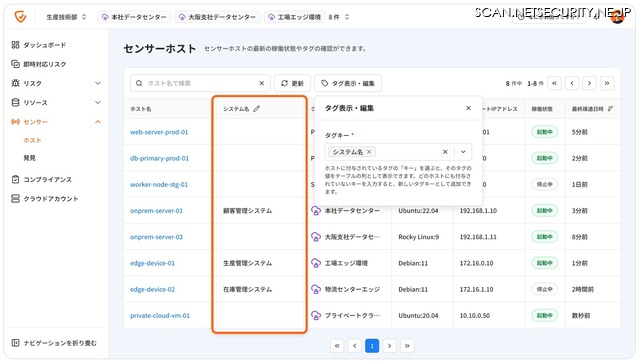This screenshot has width=640, height=363.
Task: Remove the システム名 tag chip
Action: [x=369, y=152]
